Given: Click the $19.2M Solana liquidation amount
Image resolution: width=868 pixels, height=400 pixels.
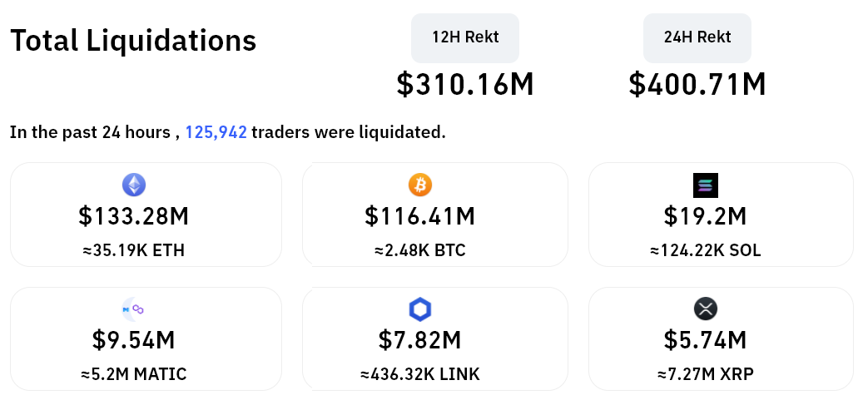Looking at the screenshot, I should click(x=705, y=216).
